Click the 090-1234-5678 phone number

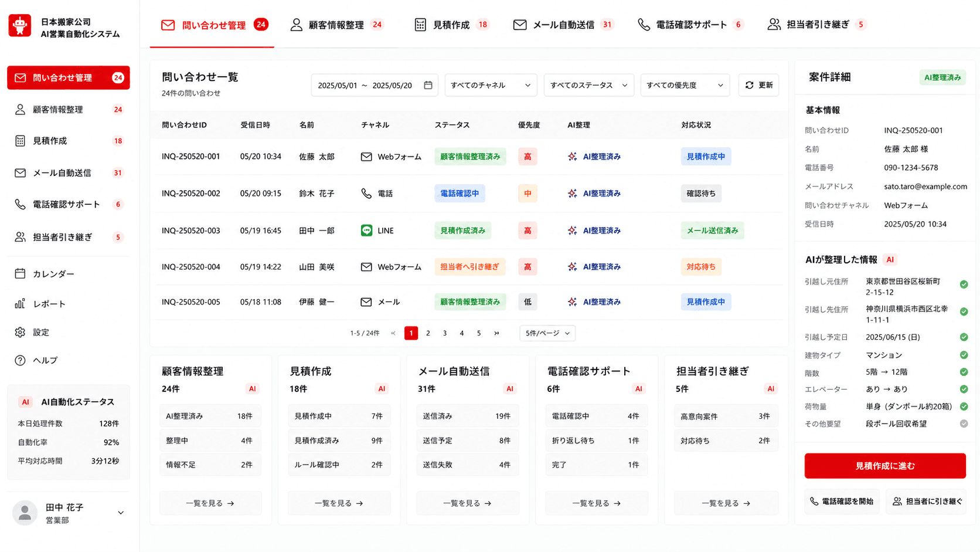click(911, 168)
